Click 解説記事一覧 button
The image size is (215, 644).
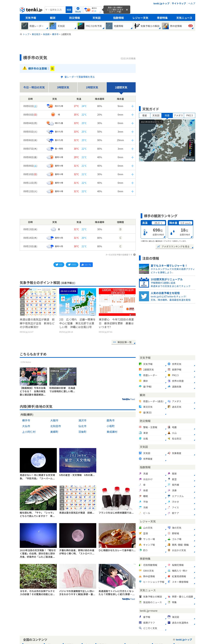tap(123, 342)
